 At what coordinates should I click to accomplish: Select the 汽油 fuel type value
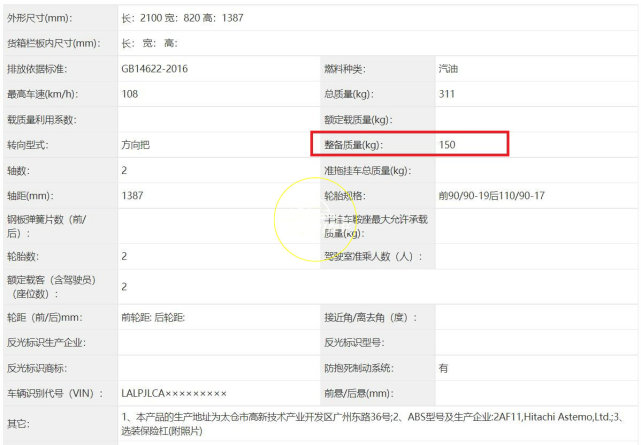(449, 69)
